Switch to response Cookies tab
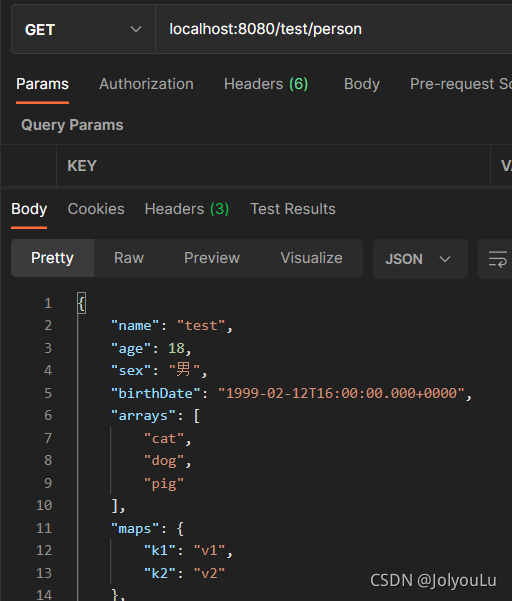Image resolution: width=512 pixels, height=601 pixels. (96, 209)
